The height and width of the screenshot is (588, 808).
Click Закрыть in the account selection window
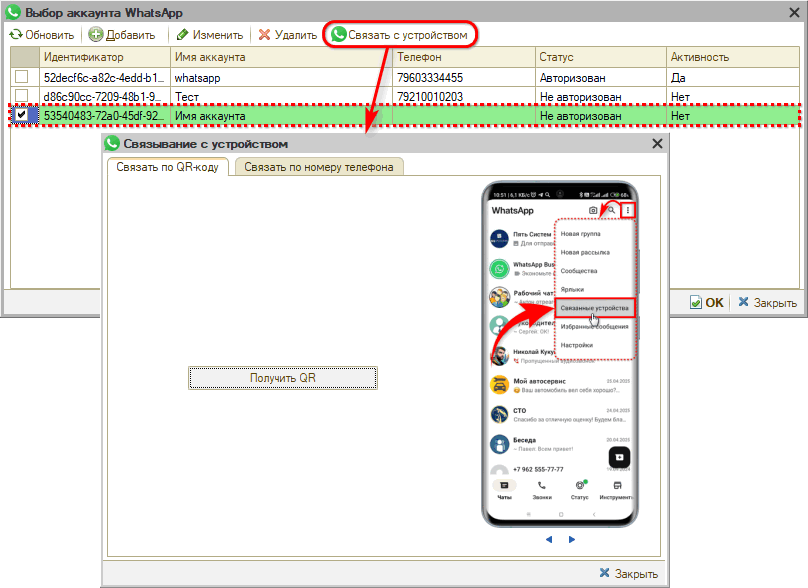767,303
